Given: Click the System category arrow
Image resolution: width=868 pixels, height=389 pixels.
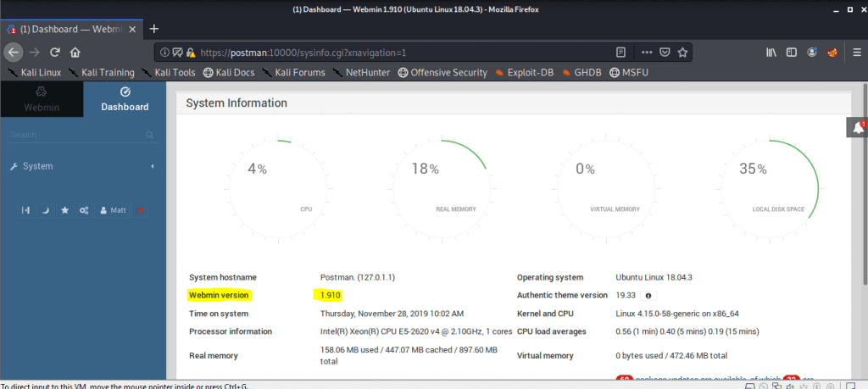Looking at the screenshot, I should [153, 166].
